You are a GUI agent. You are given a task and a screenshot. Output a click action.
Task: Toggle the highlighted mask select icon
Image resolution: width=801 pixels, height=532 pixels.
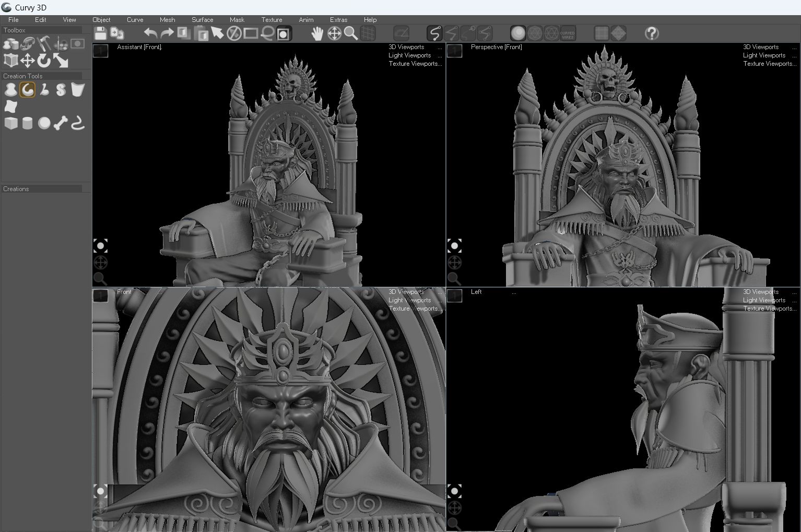284,34
